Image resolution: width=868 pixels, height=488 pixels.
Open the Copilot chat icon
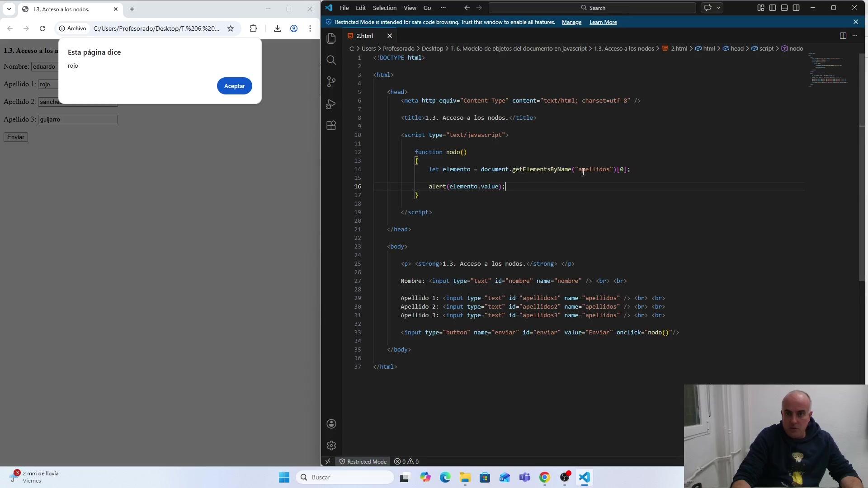pos(708,8)
